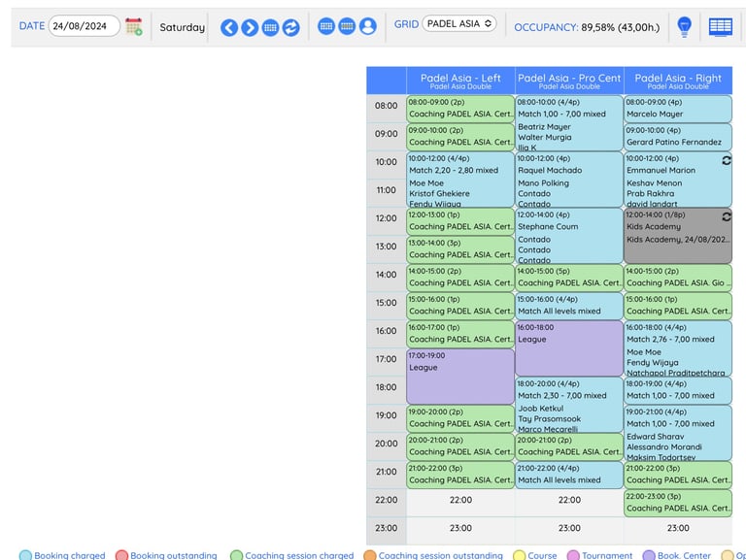Open the calendar date picker icon
Viewport: 746px width, 560px height.
(x=134, y=26)
